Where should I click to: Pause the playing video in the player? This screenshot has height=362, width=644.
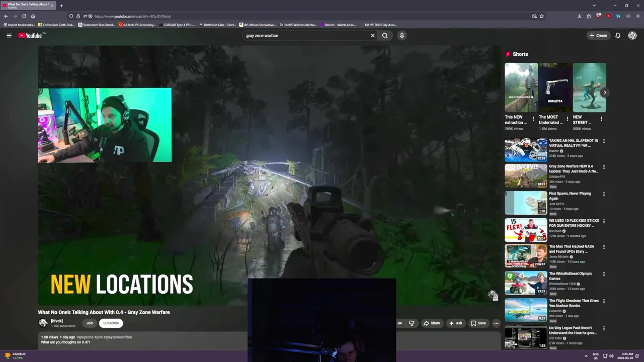(269, 175)
